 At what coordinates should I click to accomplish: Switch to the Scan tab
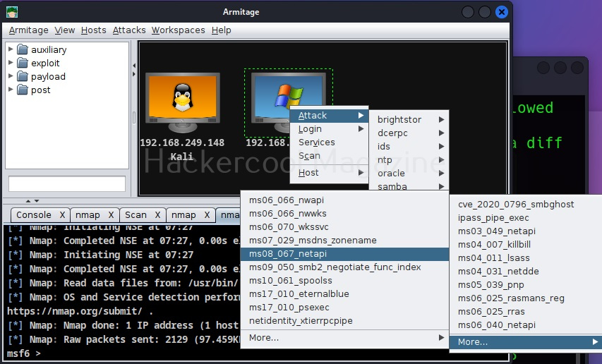pyautogui.click(x=136, y=214)
